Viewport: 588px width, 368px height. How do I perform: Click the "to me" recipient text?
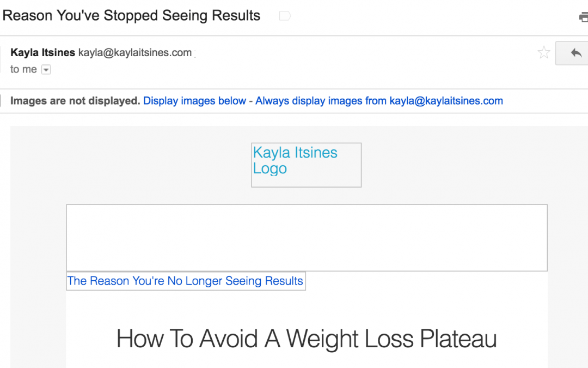tap(23, 69)
